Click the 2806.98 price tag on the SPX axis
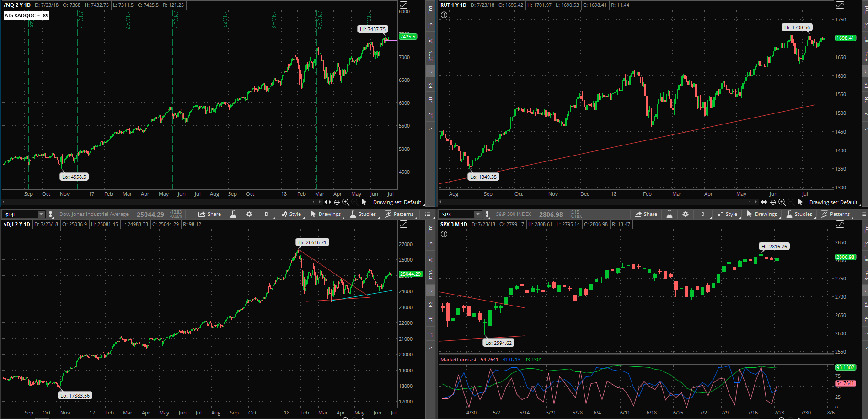 tap(846, 257)
